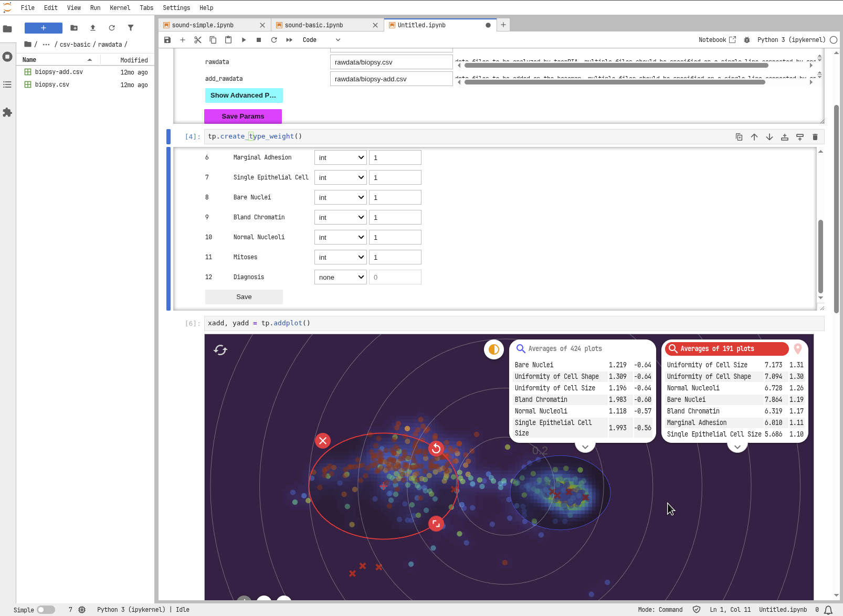
Task: Restart kernel and run all cells
Action: click(289, 40)
